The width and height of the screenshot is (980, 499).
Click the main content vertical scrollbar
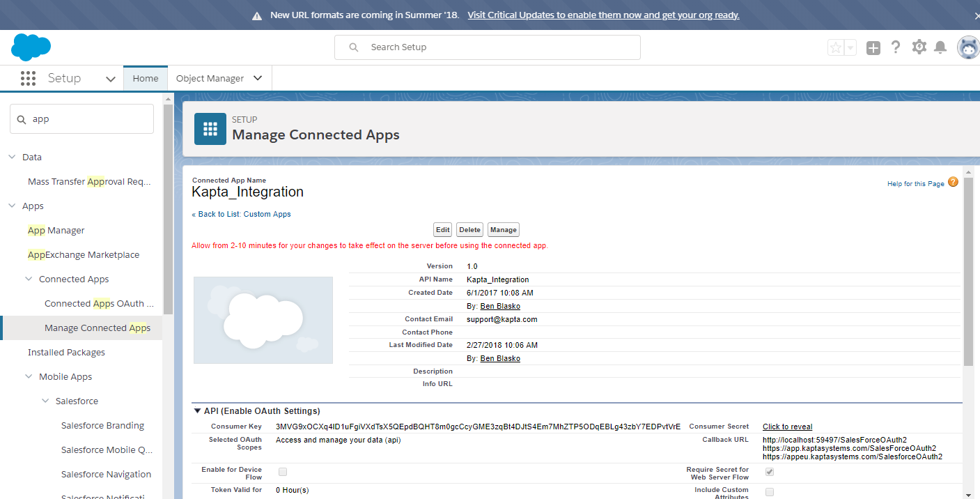pyautogui.click(x=968, y=272)
